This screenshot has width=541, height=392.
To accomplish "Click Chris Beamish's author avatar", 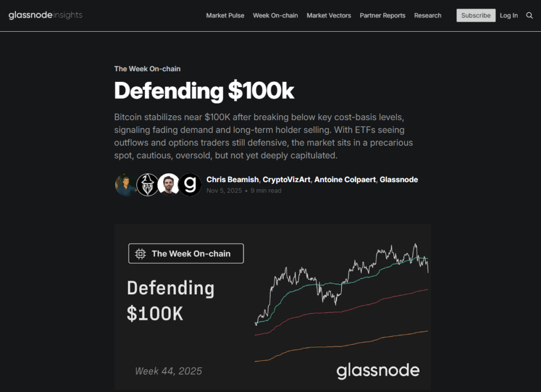I will click(x=126, y=185).
